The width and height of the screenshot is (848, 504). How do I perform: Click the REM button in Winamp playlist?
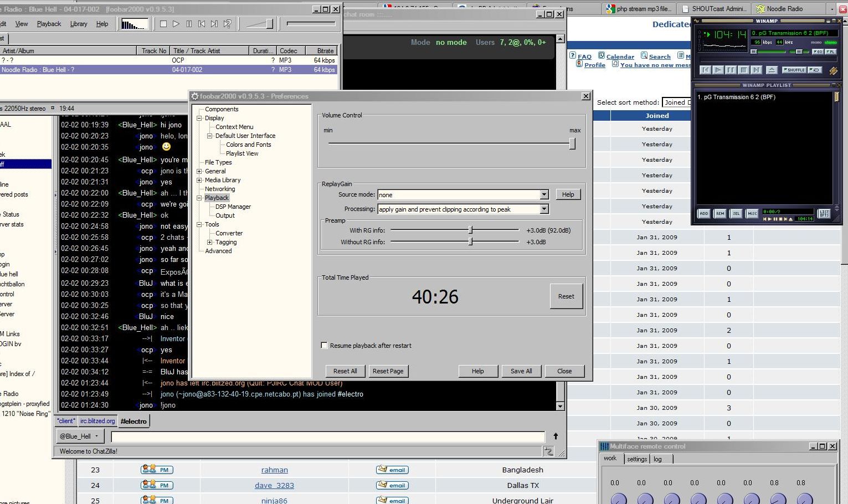point(720,213)
